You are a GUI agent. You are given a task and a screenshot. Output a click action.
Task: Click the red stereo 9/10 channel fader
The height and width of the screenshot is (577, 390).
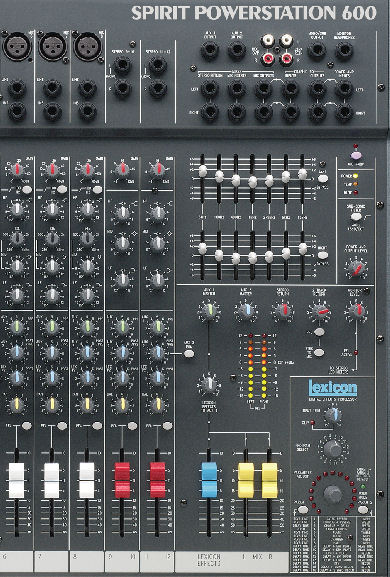(122, 480)
